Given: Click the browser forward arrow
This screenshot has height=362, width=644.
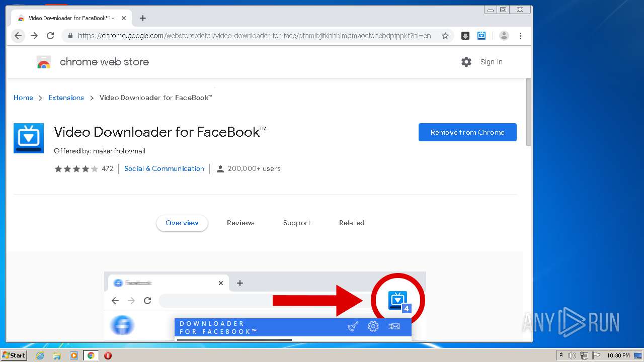Looking at the screenshot, I should pyautogui.click(x=34, y=36).
